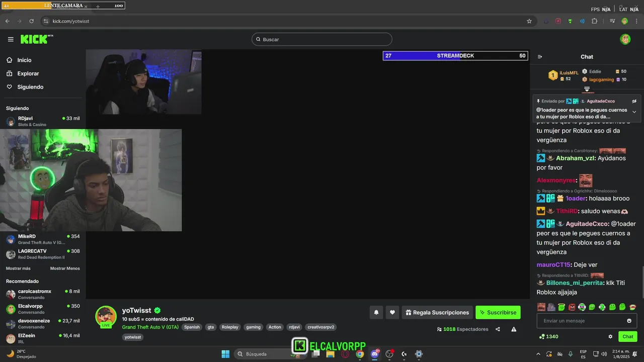Go back with browser back arrow
Screen dimensions: 644x362
7,21
